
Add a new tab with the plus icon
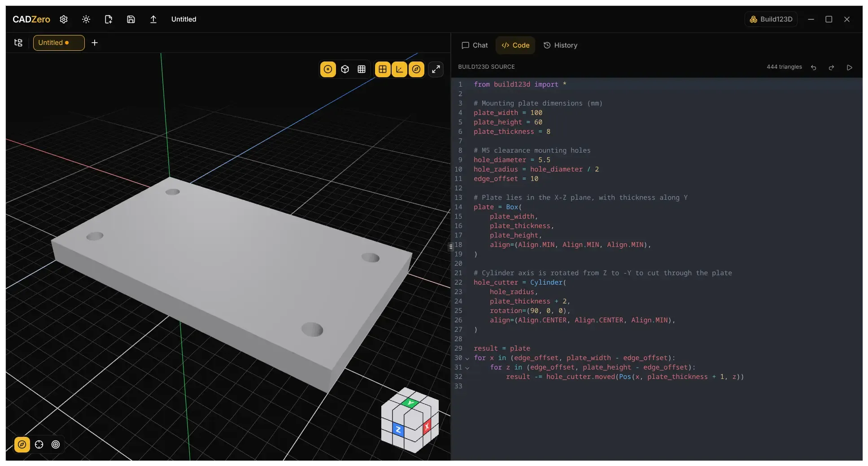click(95, 43)
